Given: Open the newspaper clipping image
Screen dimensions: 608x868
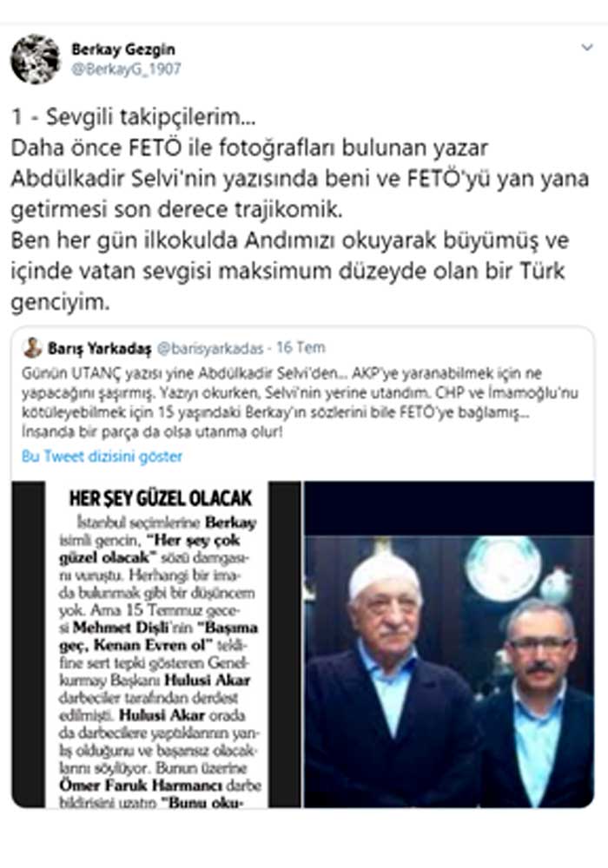Looking at the screenshot, I should click(156, 644).
